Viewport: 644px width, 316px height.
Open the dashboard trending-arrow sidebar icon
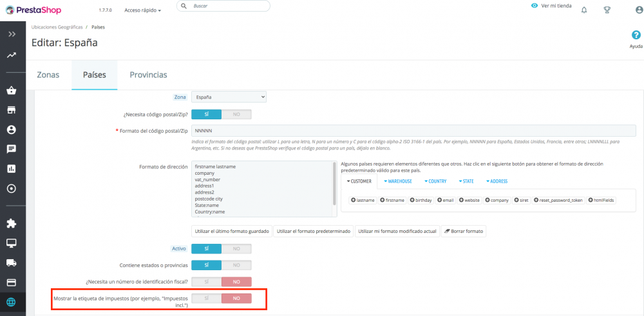12,55
